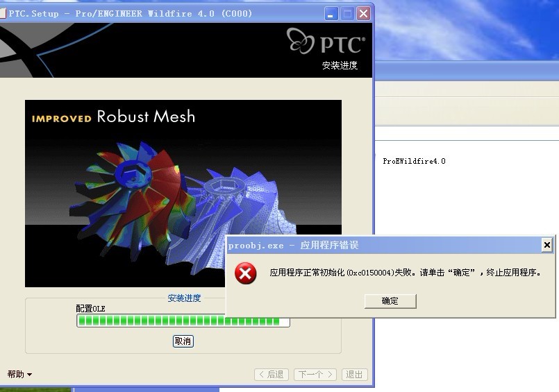Click the 配置OLE status label
Screen dimensions: 559x392
(x=90, y=308)
